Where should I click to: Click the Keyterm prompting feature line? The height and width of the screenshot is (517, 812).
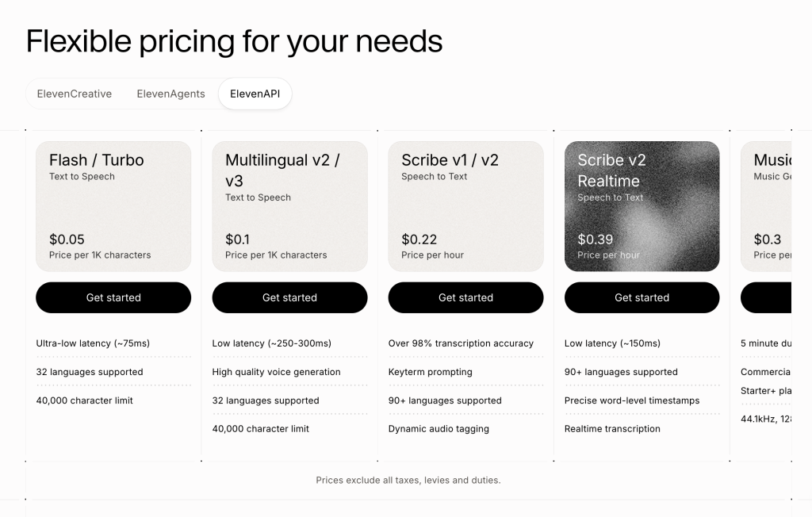tap(431, 372)
